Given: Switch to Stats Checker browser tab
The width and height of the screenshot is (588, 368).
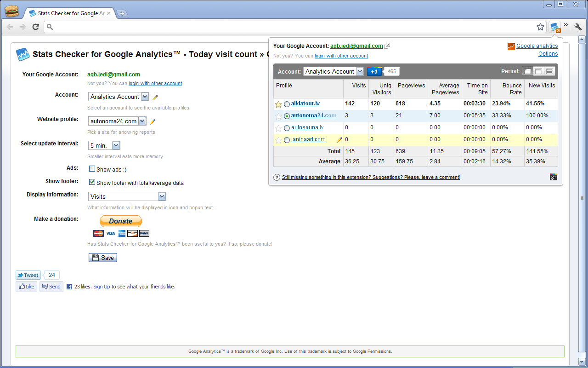Looking at the screenshot, I should (x=69, y=13).
